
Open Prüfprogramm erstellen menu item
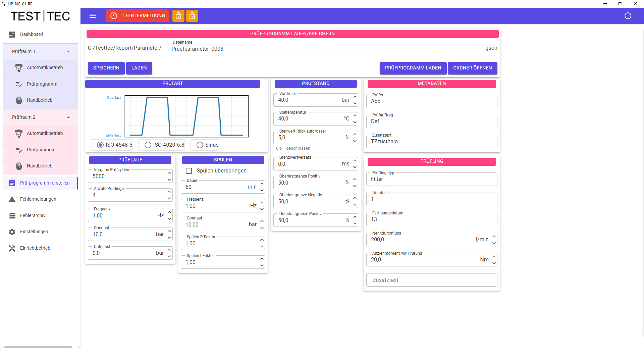[45, 183]
